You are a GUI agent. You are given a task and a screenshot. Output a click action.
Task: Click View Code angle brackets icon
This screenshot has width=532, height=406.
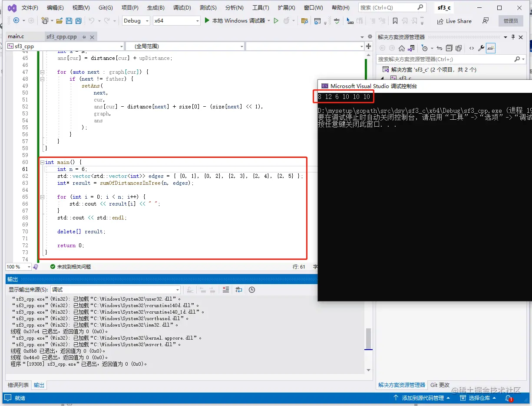tap(472, 48)
